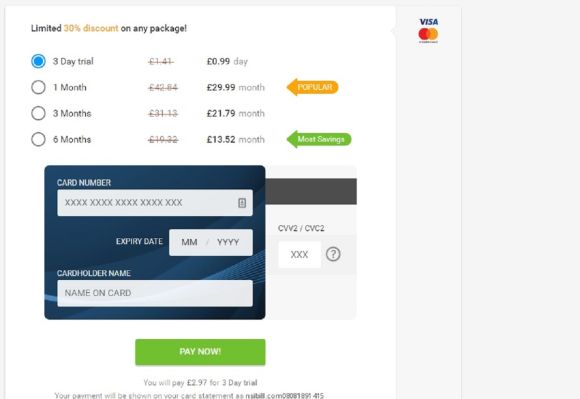Click the card number input field
580x399 pixels.
tap(155, 203)
